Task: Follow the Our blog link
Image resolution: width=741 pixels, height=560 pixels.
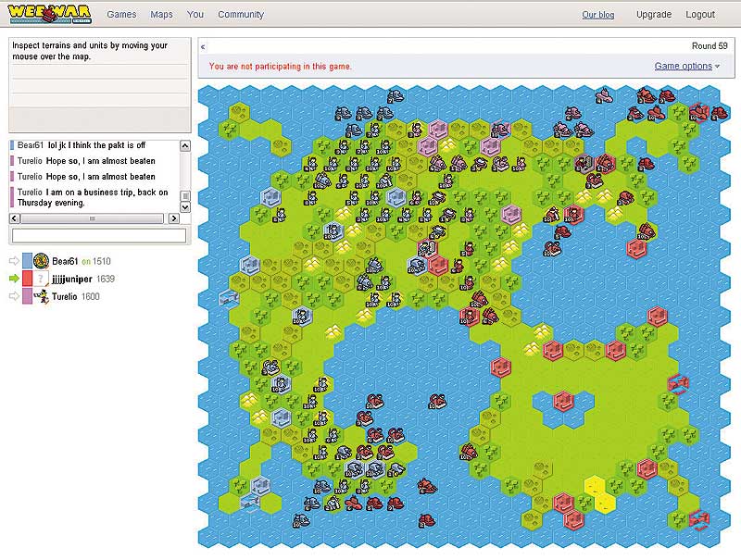Action: [x=598, y=15]
